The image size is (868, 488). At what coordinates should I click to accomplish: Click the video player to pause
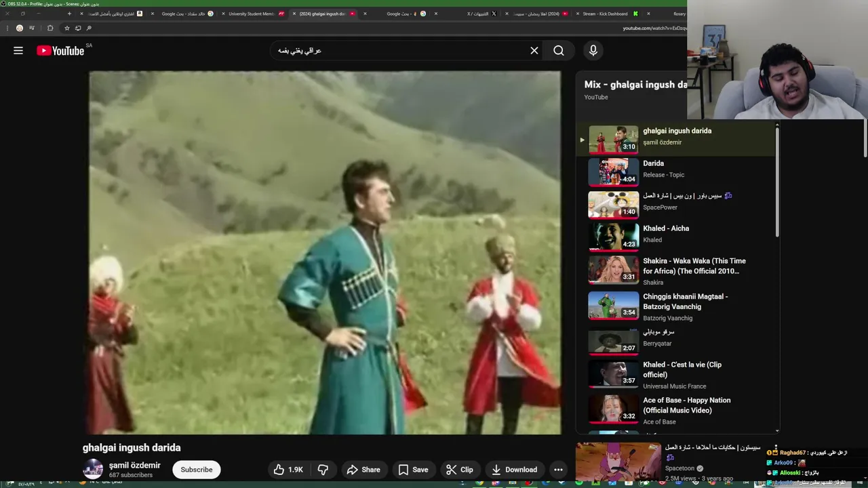(x=325, y=252)
